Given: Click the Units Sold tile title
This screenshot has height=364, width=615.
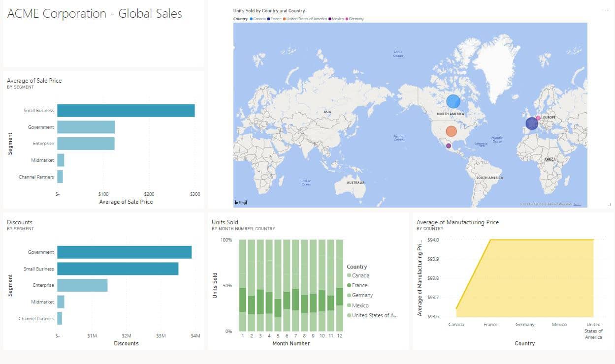Looking at the screenshot, I should pos(225,222).
